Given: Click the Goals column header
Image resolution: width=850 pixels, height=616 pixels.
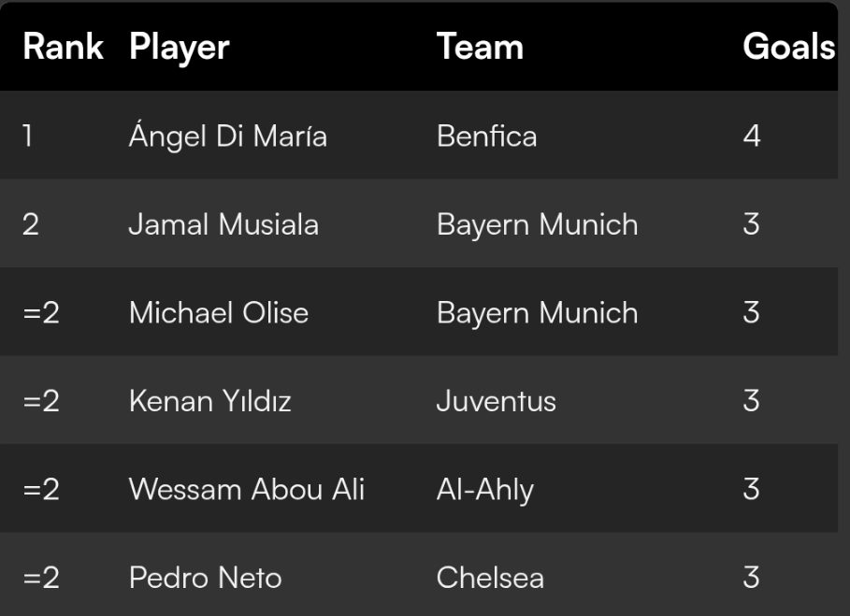Looking at the screenshot, I should [x=788, y=47].
